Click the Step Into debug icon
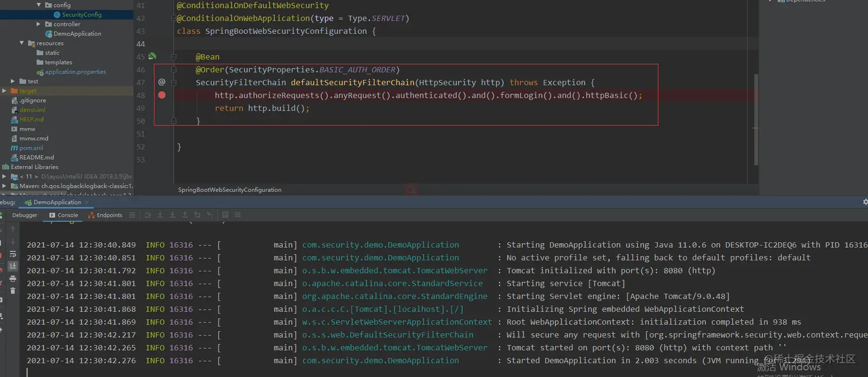This screenshot has width=868, height=377. pyautogui.click(x=160, y=215)
